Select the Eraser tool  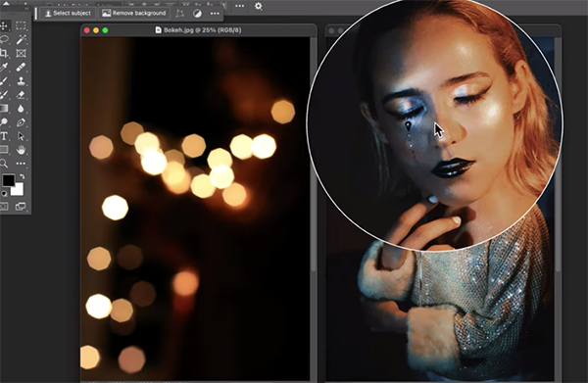coord(21,95)
